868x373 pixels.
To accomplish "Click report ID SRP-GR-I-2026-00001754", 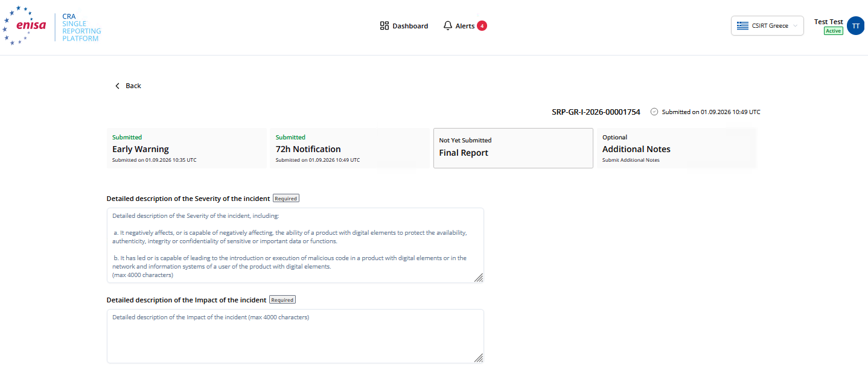I will (x=596, y=112).
